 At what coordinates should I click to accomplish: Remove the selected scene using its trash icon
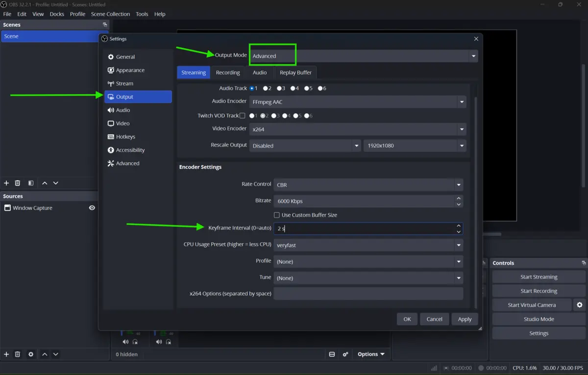click(x=18, y=183)
